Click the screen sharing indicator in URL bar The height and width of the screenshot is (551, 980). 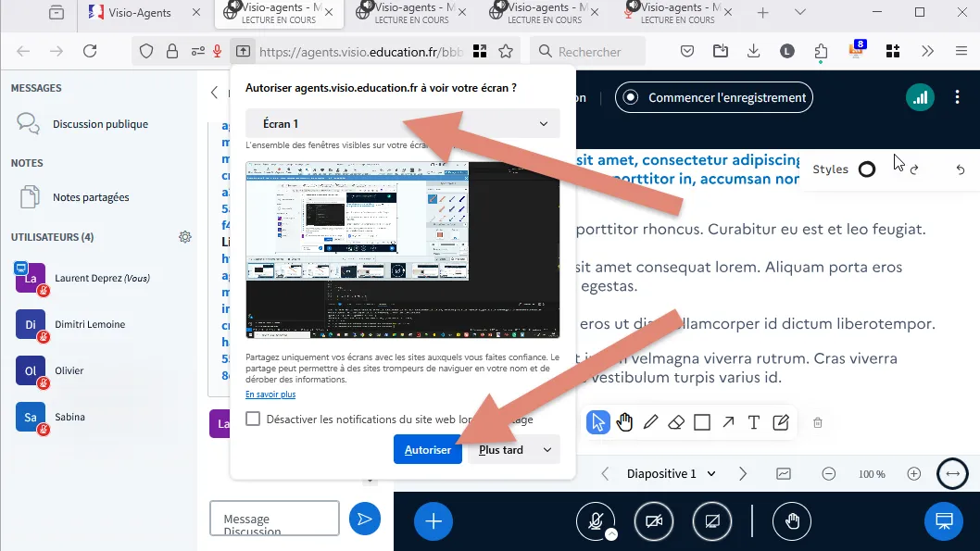(x=243, y=51)
